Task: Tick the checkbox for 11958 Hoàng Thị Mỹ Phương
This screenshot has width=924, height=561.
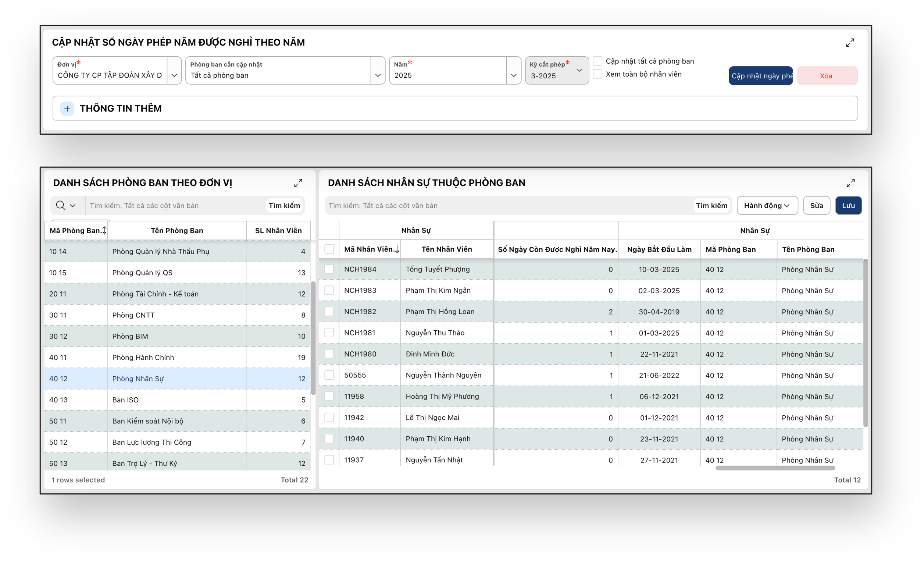Action: [x=329, y=396]
